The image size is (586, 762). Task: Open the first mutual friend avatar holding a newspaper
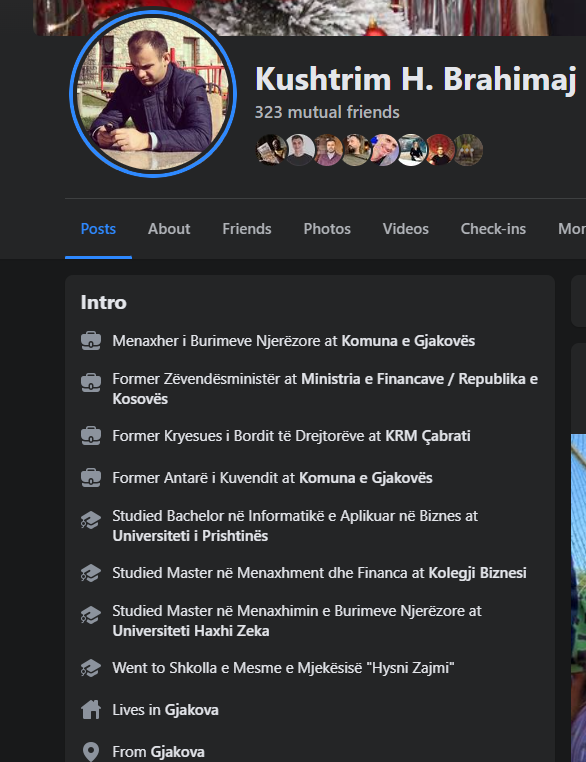pyautogui.click(x=271, y=150)
